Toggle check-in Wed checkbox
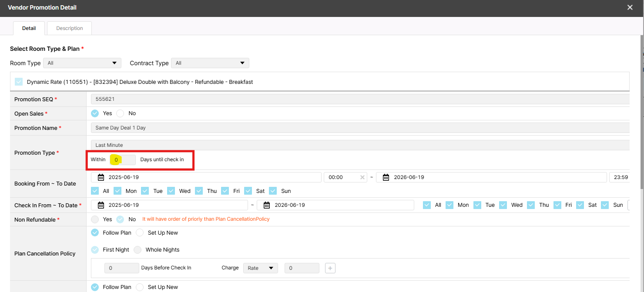This screenshot has height=292, width=644. click(x=503, y=205)
